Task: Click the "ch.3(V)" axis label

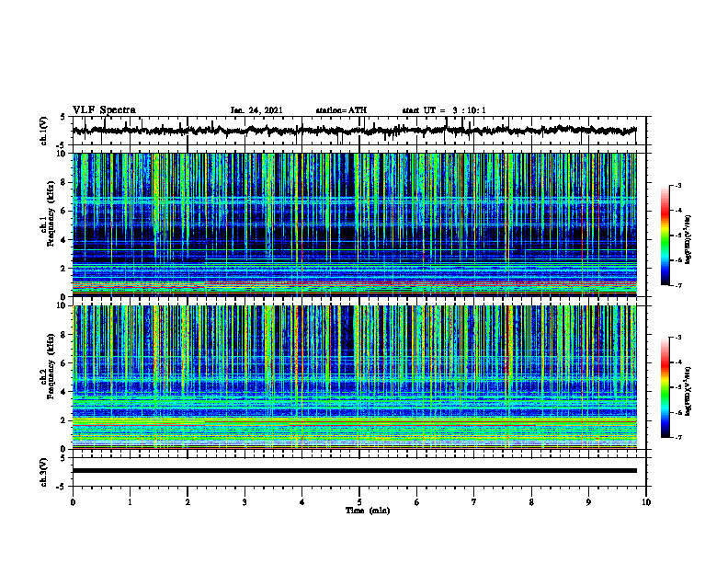Action: pos(44,473)
